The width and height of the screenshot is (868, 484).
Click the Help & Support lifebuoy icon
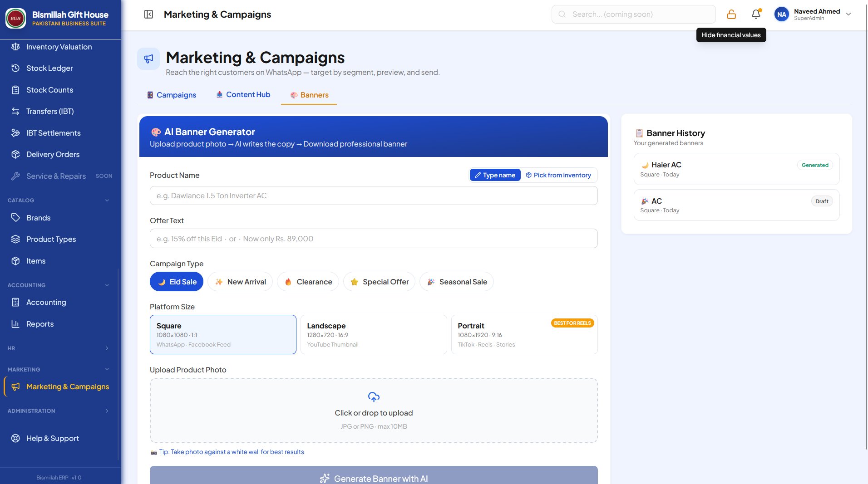click(15, 438)
